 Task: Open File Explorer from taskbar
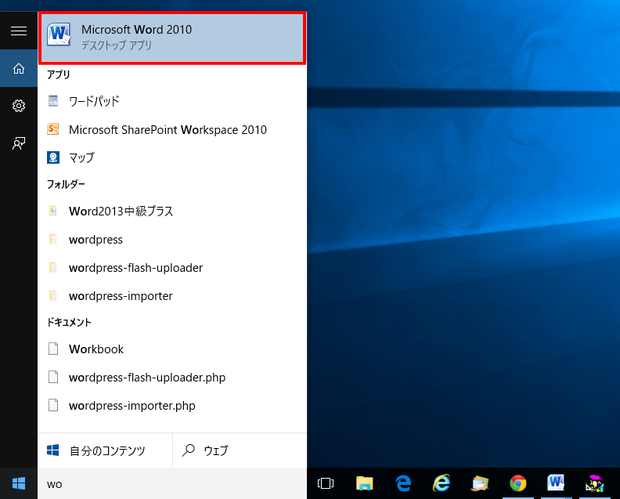click(364, 483)
